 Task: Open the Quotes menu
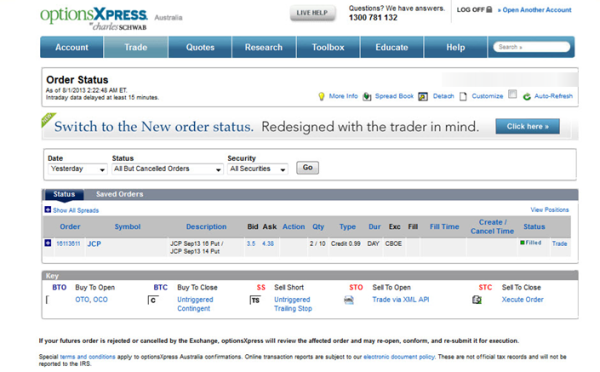(200, 47)
